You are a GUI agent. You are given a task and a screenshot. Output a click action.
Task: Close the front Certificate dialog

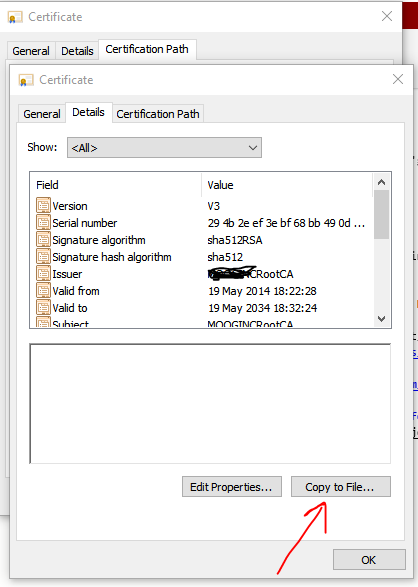click(x=397, y=79)
